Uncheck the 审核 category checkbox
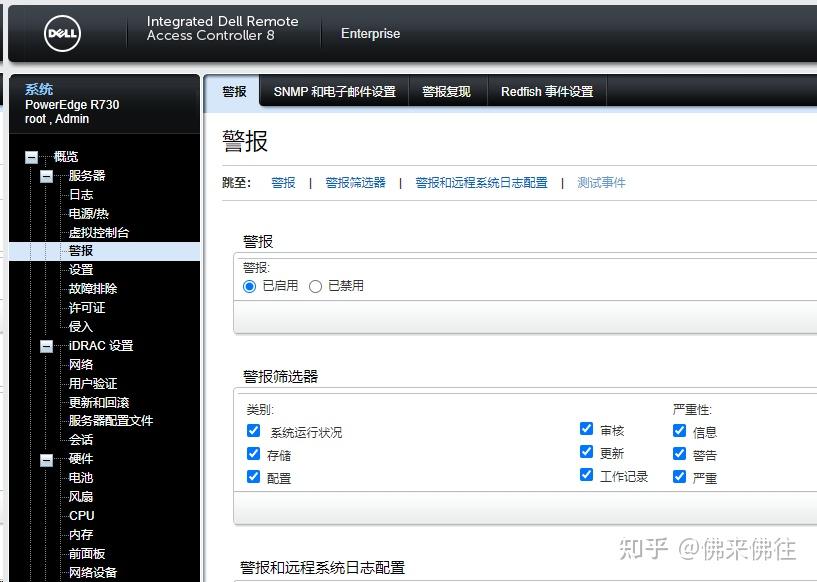The image size is (817, 582). pyautogui.click(x=586, y=428)
